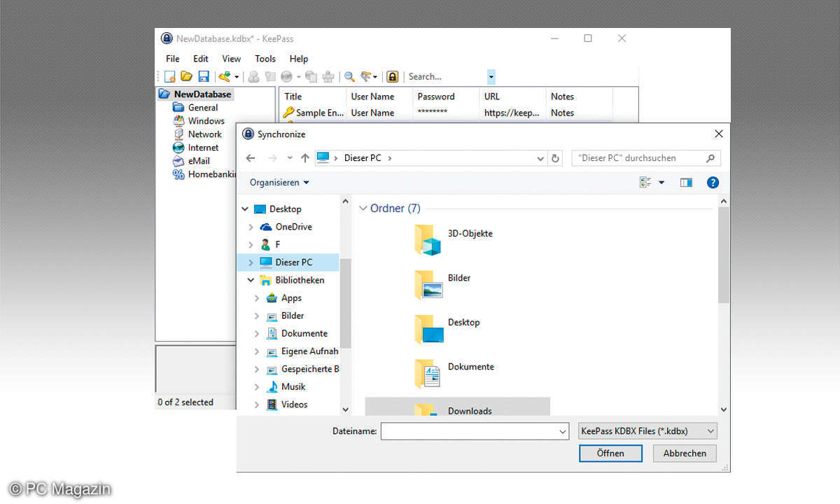Open the Help menu in KeePass
This screenshot has width=840, height=504.
tap(299, 59)
